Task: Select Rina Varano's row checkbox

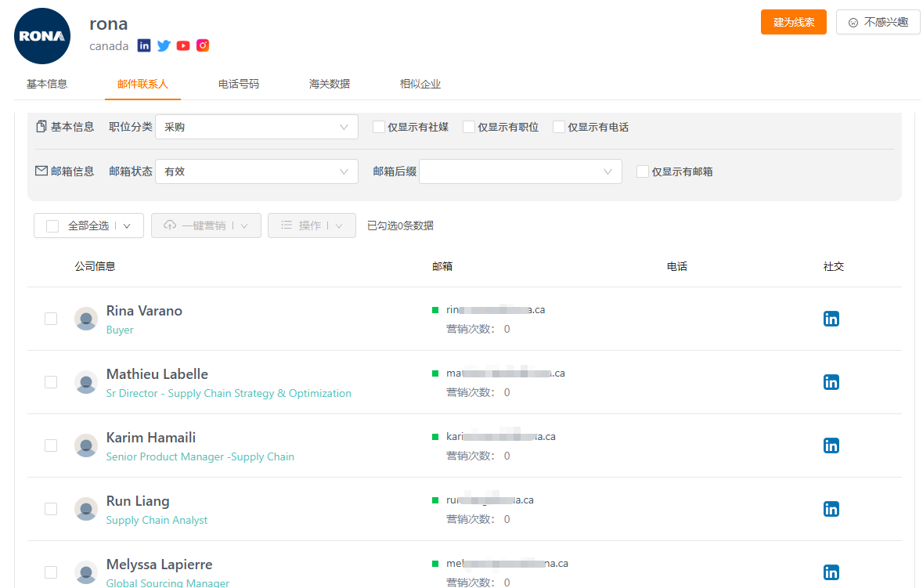Action: coord(51,319)
